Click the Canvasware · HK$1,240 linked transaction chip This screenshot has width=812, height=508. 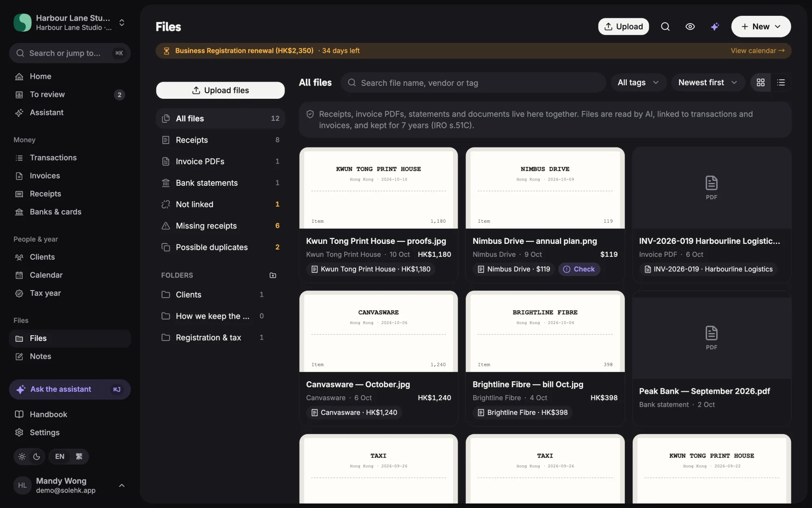(354, 412)
